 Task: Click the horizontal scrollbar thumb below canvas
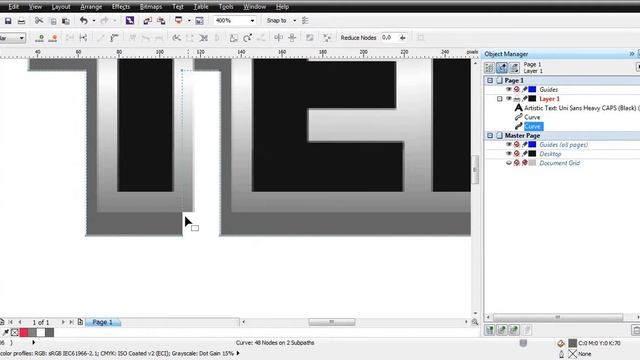click(331, 322)
